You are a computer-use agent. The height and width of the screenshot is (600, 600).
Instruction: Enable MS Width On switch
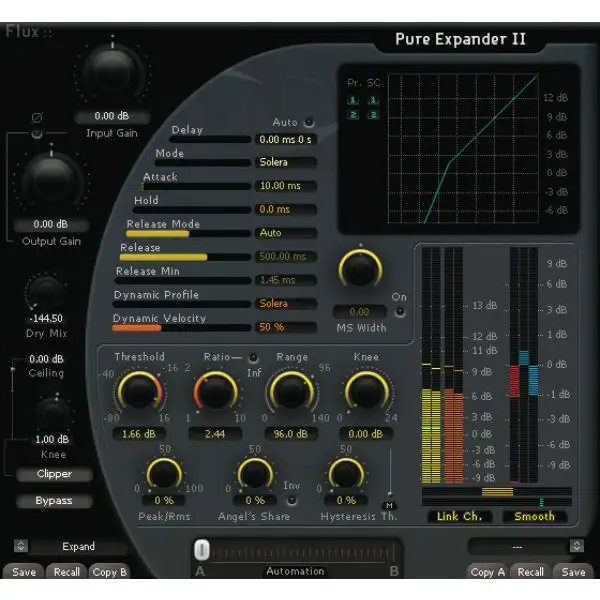(400, 311)
